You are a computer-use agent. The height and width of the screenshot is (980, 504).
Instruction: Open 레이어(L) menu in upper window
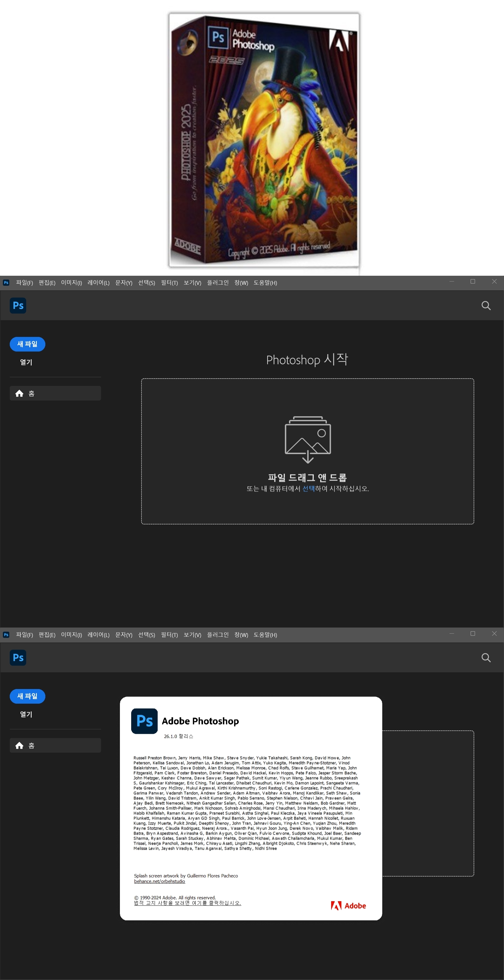[x=99, y=283]
